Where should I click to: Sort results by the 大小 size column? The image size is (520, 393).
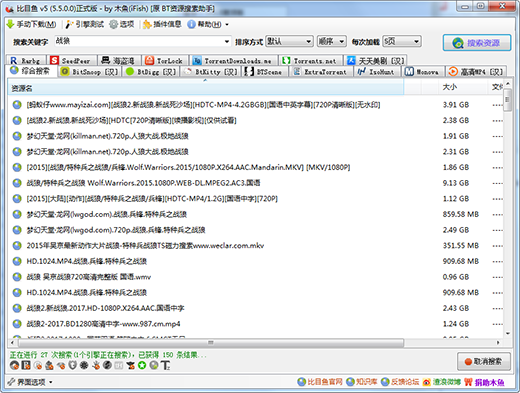[450, 87]
